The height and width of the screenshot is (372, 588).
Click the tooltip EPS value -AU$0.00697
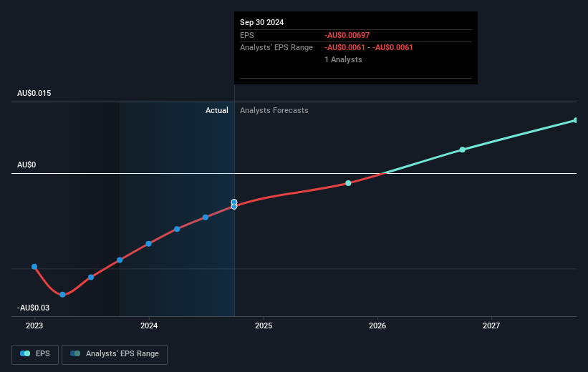pos(347,35)
